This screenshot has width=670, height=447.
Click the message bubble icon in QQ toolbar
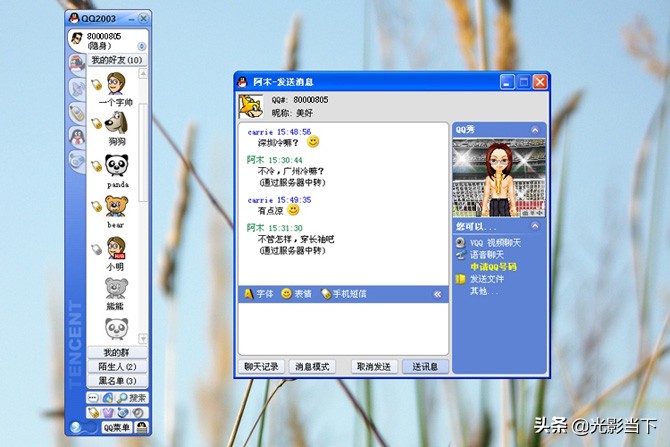93,398
